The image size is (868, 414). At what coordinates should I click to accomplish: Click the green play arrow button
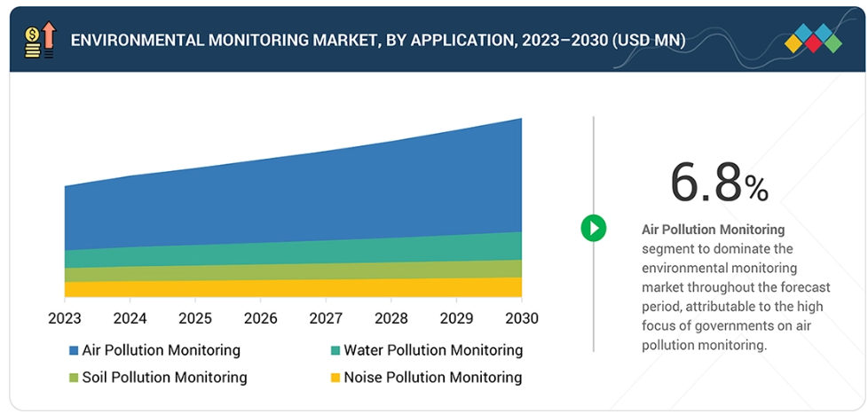pyautogui.click(x=593, y=228)
